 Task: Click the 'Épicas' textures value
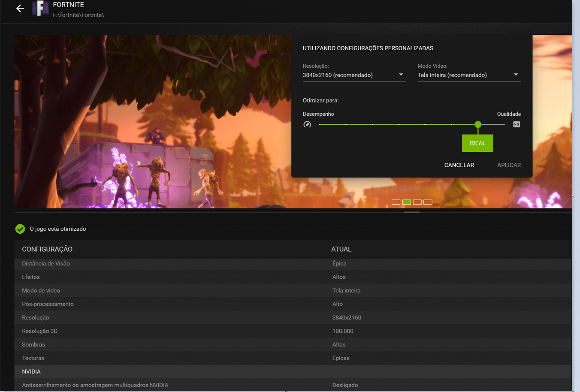click(341, 358)
